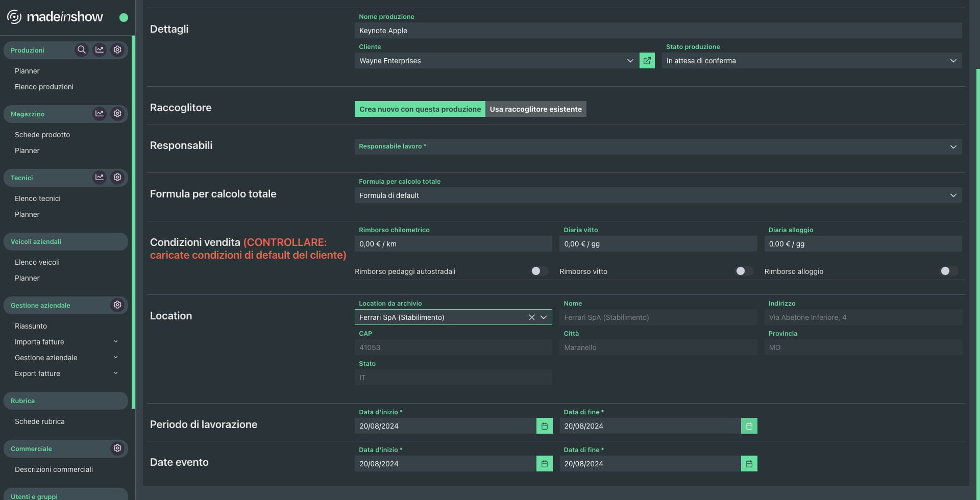This screenshot has height=500, width=980.
Task: Open Formula per calcolo totale dropdown
Action: click(x=658, y=195)
